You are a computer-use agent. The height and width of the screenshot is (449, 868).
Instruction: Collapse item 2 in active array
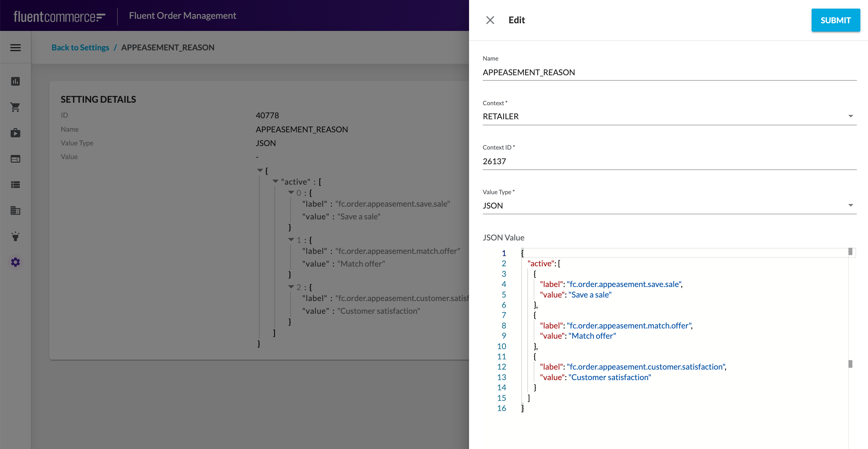pos(291,287)
